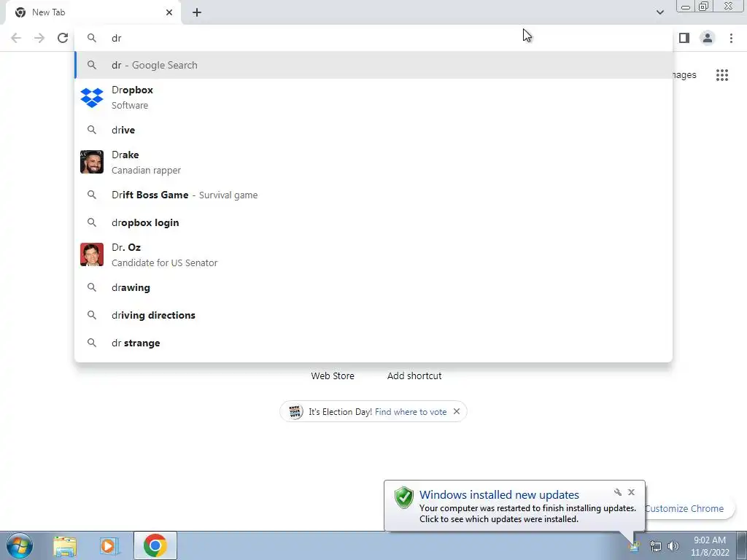
Task: Click the Forward navigation arrow
Action: 39,38
